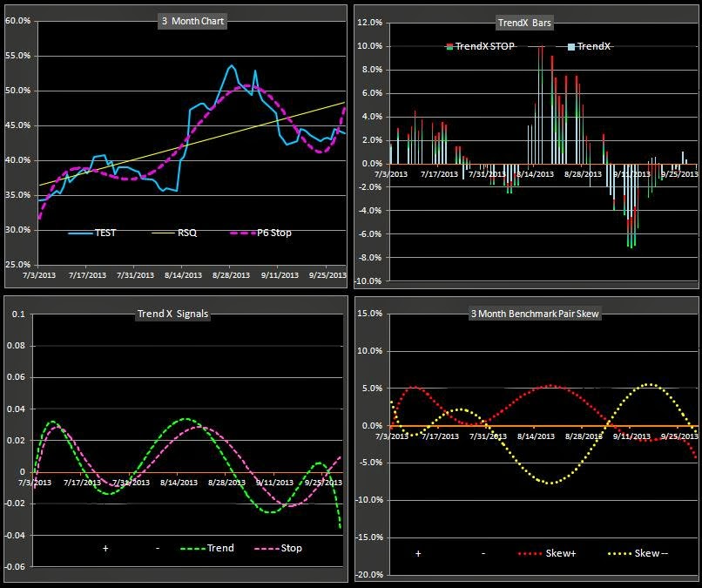Click the Trend legend entry in Signals chart
This screenshot has width=702, height=588.
pos(207,548)
